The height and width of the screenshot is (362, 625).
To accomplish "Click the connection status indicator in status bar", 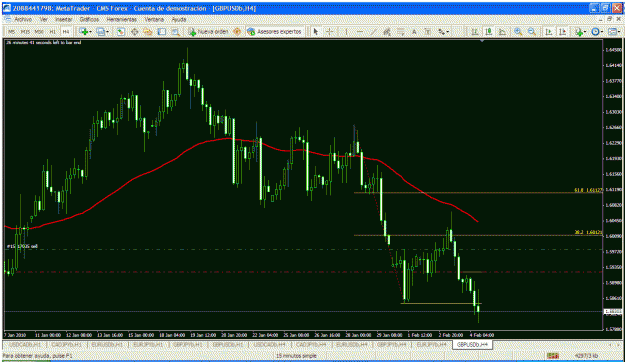I will (553, 356).
